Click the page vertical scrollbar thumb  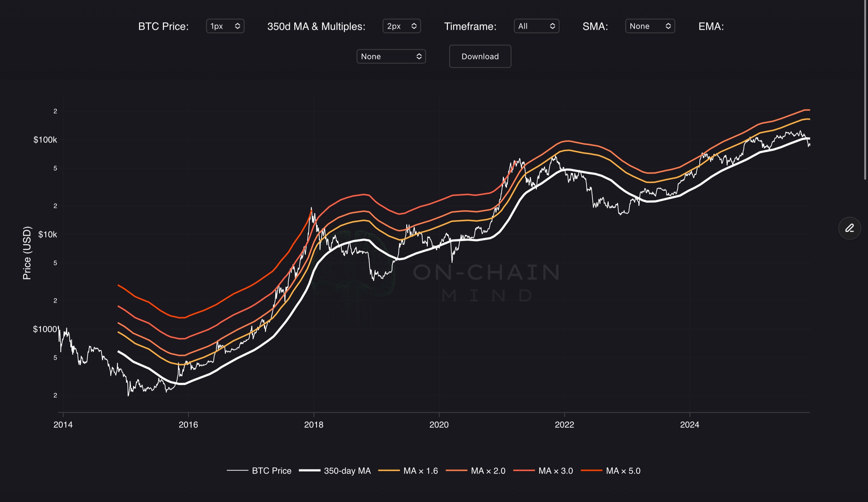(x=865, y=90)
